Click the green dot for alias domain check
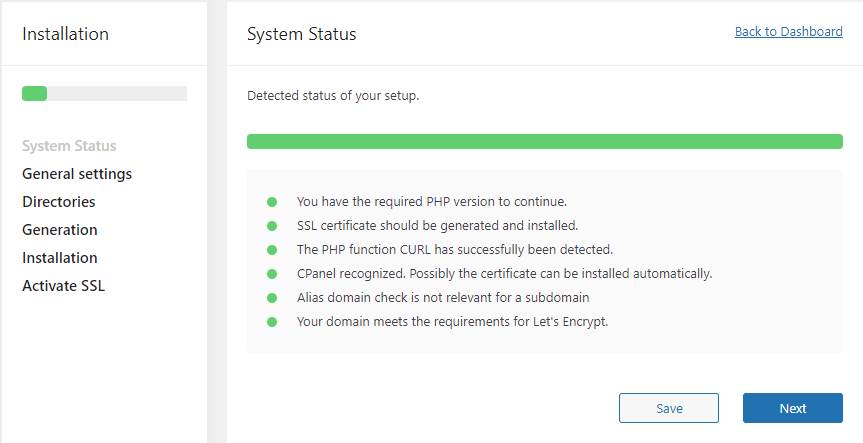Screen dimensions: 863x443 (x=272, y=298)
